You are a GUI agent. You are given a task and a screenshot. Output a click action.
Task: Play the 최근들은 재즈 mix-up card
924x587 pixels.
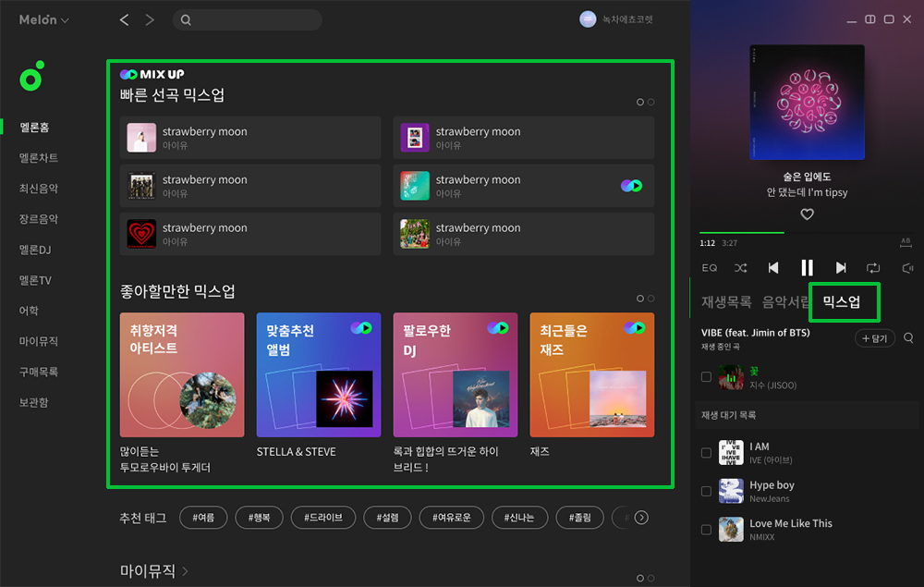pos(635,328)
